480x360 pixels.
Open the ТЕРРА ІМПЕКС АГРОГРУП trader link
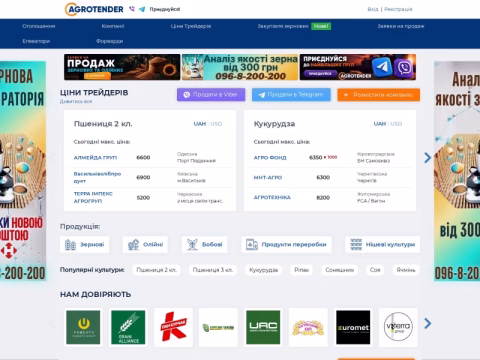coord(93,197)
